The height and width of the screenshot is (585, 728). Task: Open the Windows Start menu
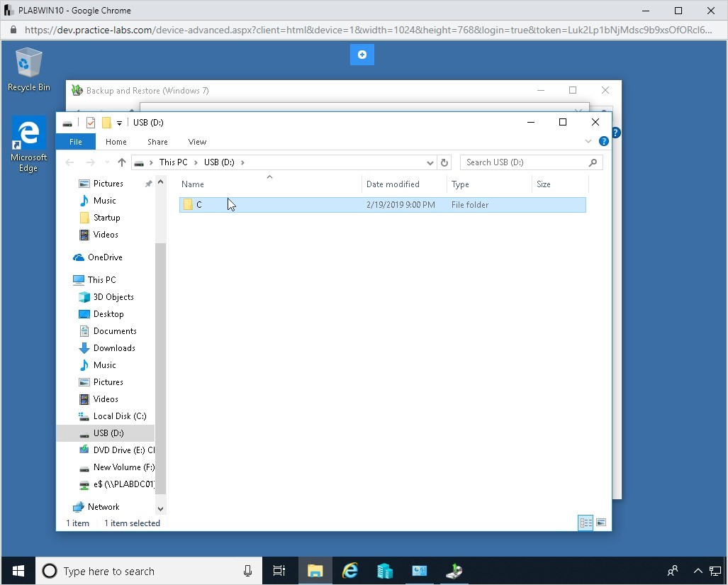[18, 571]
